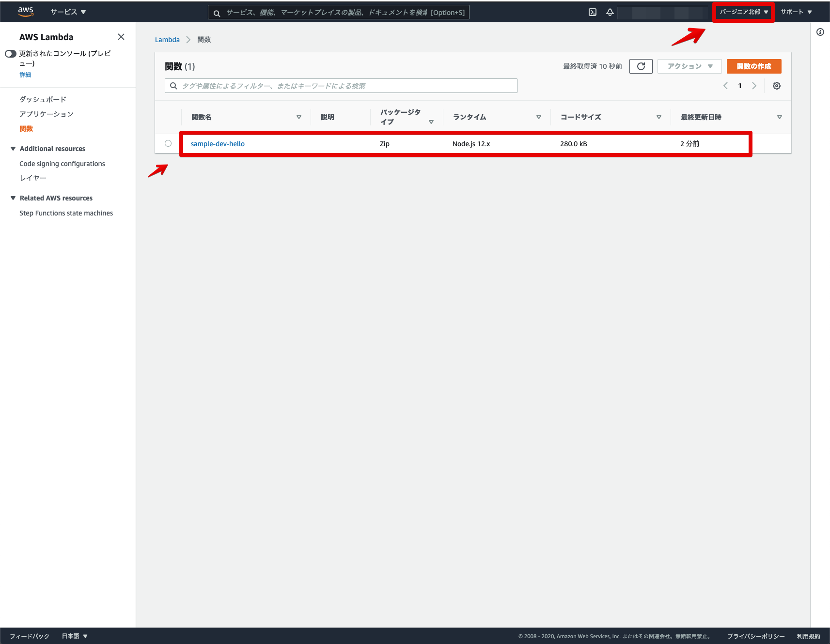The width and height of the screenshot is (830, 644).
Task: Open the notifications bell icon
Action: [x=610, y=12]
